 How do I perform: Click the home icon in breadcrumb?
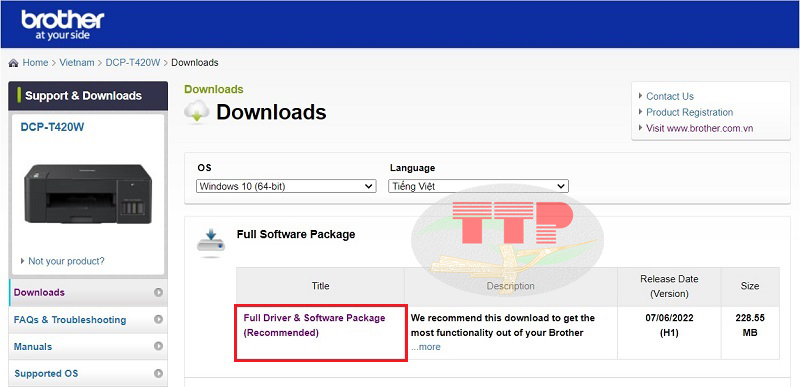click(14, 63)
